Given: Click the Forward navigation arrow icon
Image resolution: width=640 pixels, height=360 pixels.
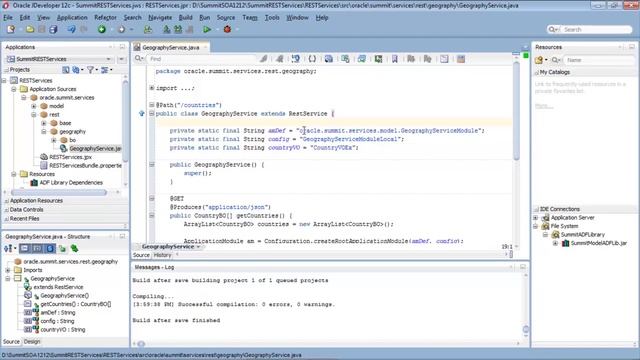Looking at the screenshot, I should (x=121, y=29).
